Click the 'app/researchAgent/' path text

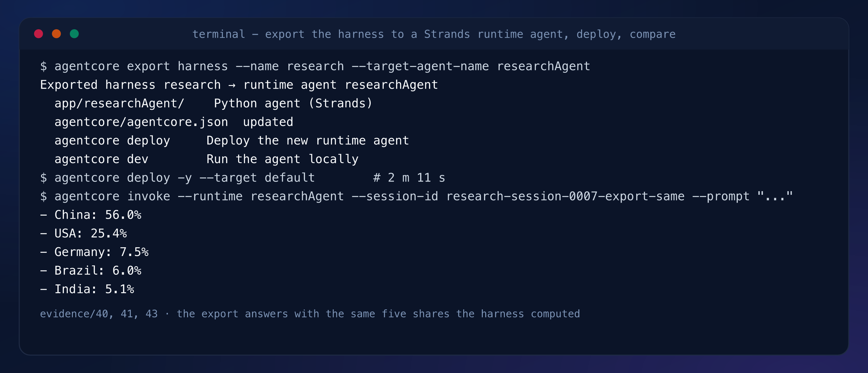(x=119, y=103)
